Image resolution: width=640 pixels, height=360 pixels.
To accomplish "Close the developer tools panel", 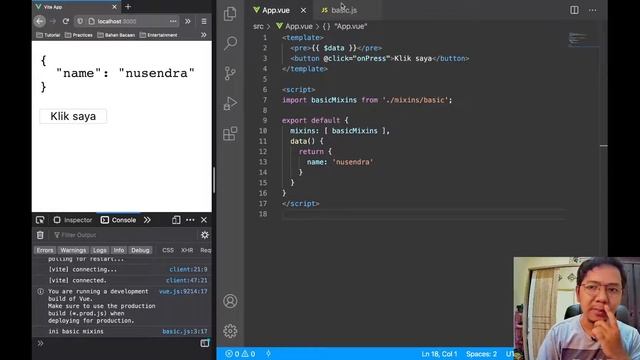I will (204, 220).
